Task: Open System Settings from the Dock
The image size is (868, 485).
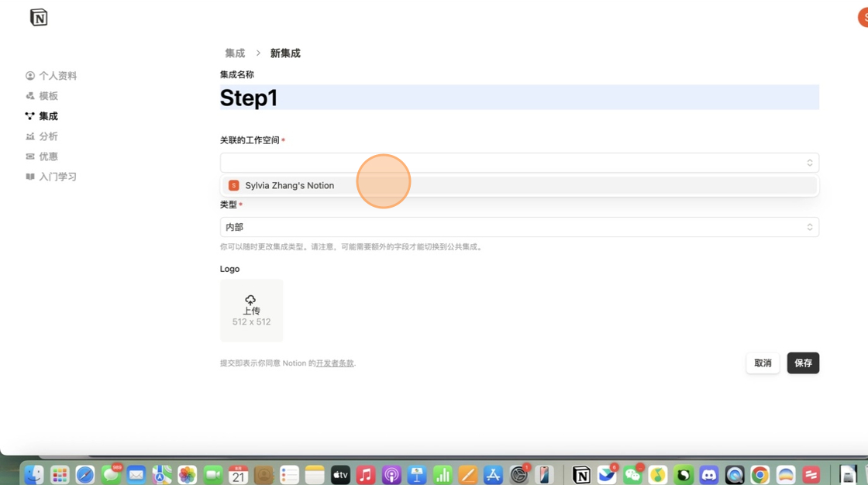Action: [x=519, y=474]
